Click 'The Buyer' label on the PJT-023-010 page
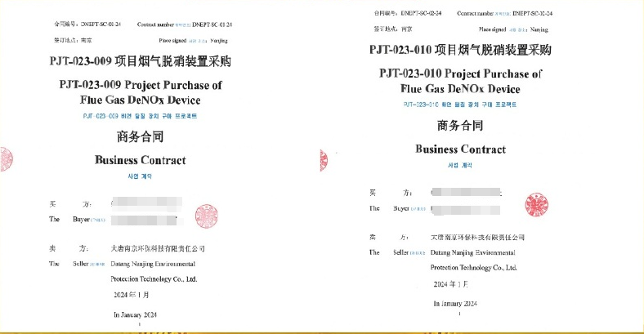This screenshot has height=334, width=644. tap(397, 208)
